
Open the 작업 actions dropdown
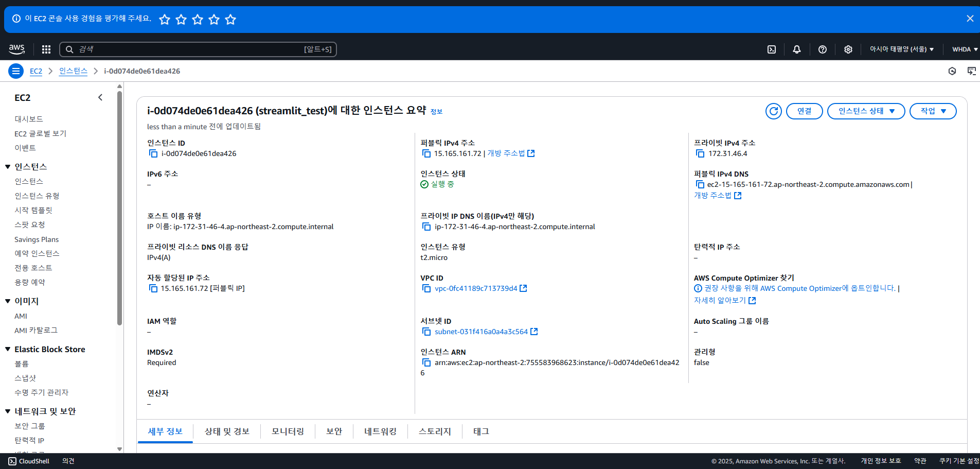[933, 111]
